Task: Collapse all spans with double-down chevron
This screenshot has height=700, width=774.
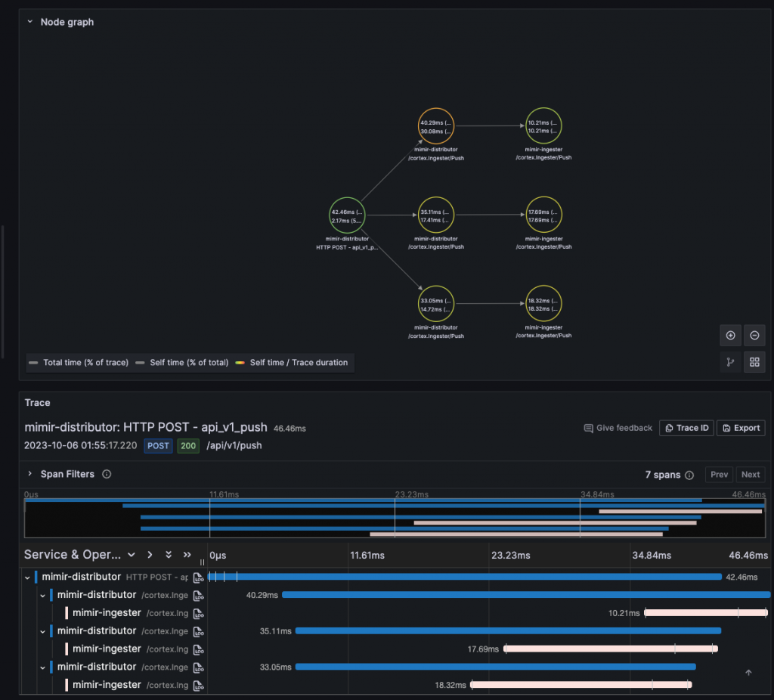Action: [x=169, y=554]
